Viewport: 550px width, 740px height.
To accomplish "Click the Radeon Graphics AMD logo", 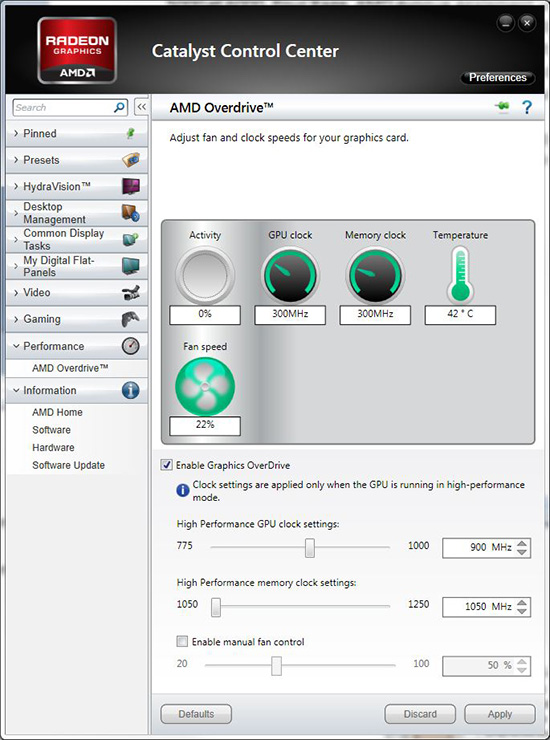I will click(x=77, y=50).
